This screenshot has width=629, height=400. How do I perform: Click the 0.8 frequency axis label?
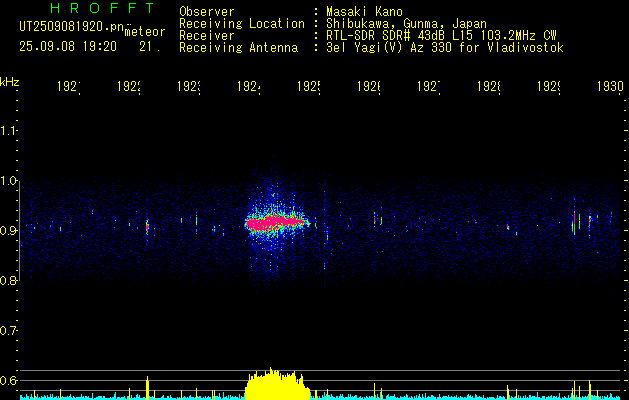[8, 280]
